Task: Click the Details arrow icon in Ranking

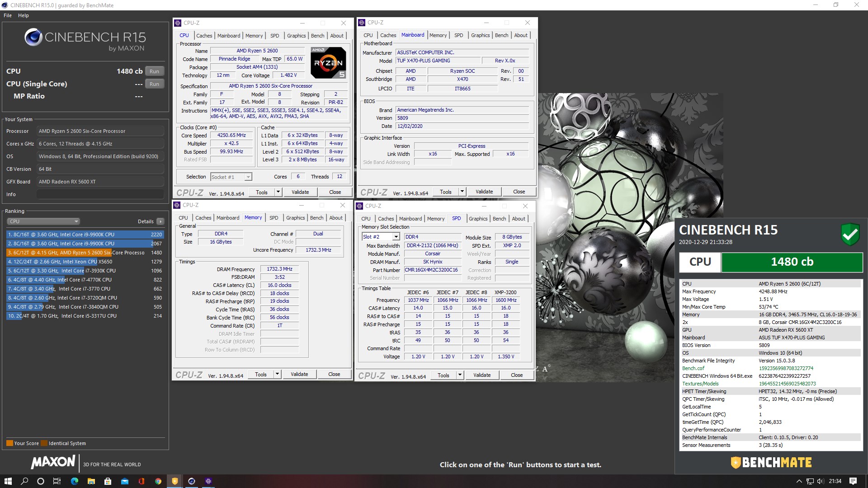Action: [x=160, y=221]
